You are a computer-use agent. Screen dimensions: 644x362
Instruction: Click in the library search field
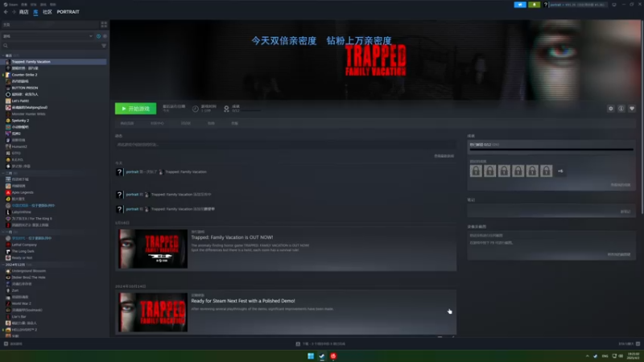pos(52,46)
